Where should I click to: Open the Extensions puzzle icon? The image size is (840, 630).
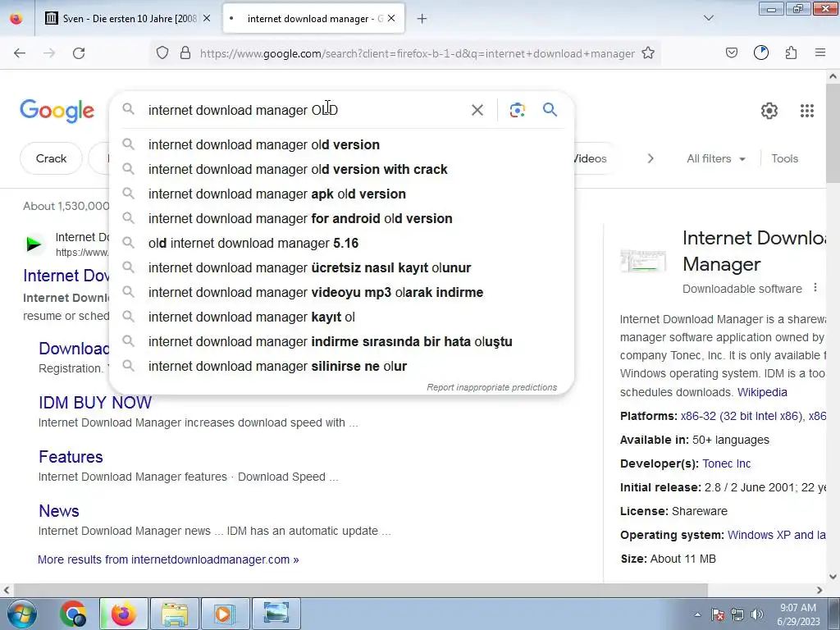pyautogui.click(x=791, y=52)
